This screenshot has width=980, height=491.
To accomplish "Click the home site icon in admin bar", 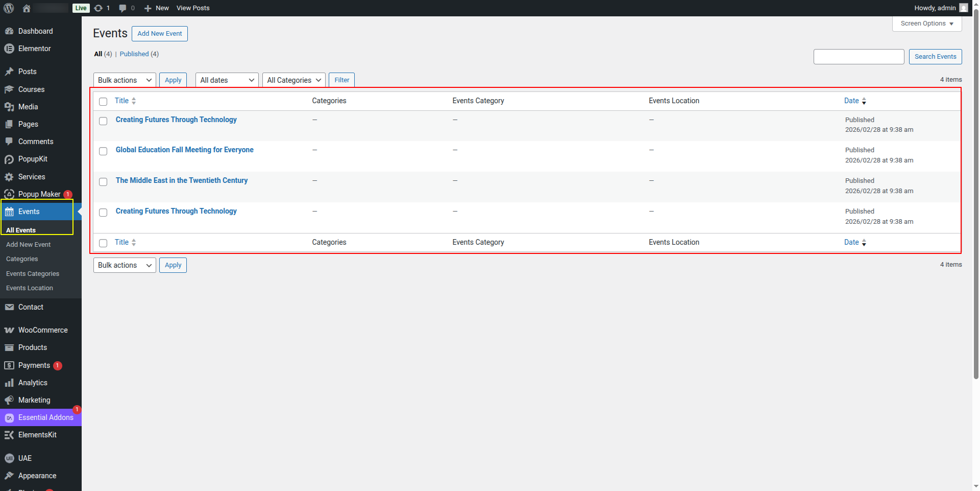I will click(x=27, y=8).
